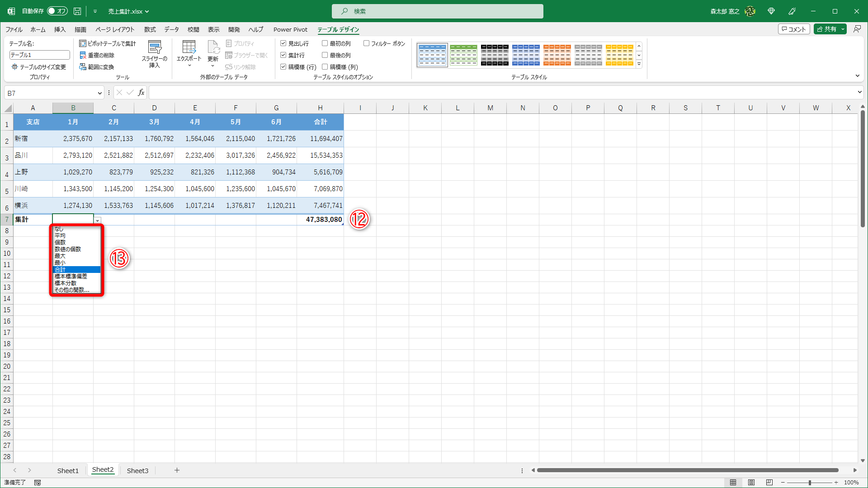
Task: Click the table name input field
Action: coord(39,55)
